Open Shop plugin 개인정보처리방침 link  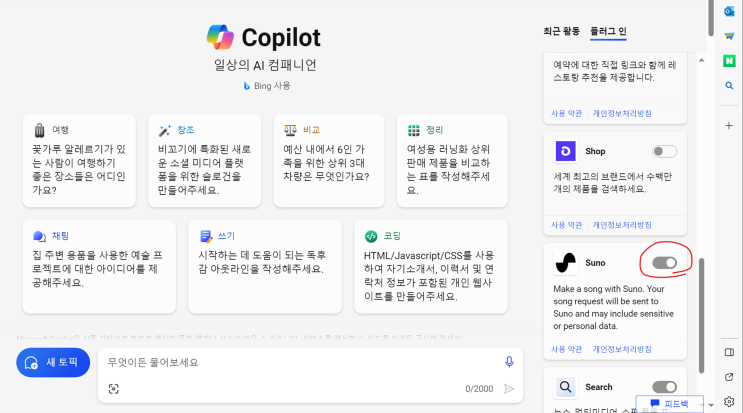[x=622, y=225]
